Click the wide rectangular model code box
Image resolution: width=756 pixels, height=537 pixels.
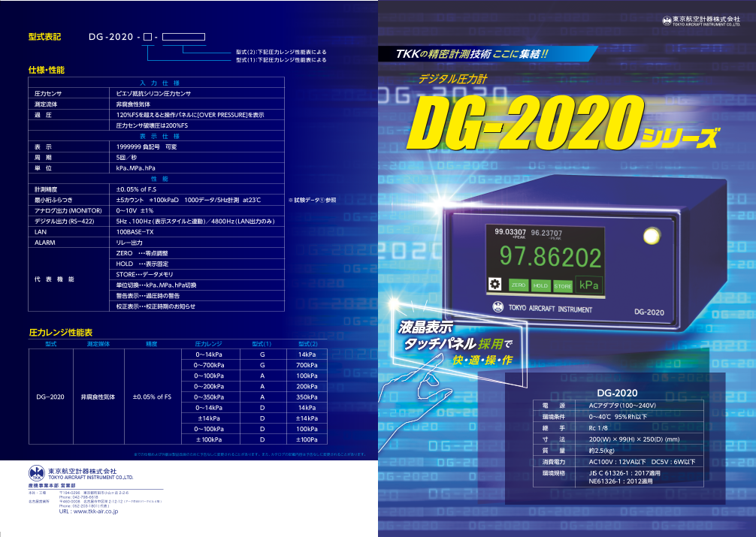click(x=183, y=37)
